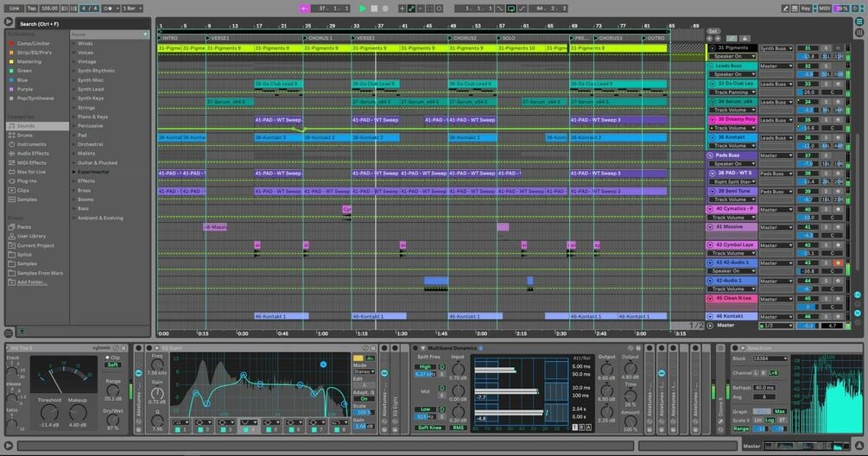Open Track Panning automation chooser for 33
Viewport: 868px width, 456px height.
pyautogui.click(x=733, y=92)
